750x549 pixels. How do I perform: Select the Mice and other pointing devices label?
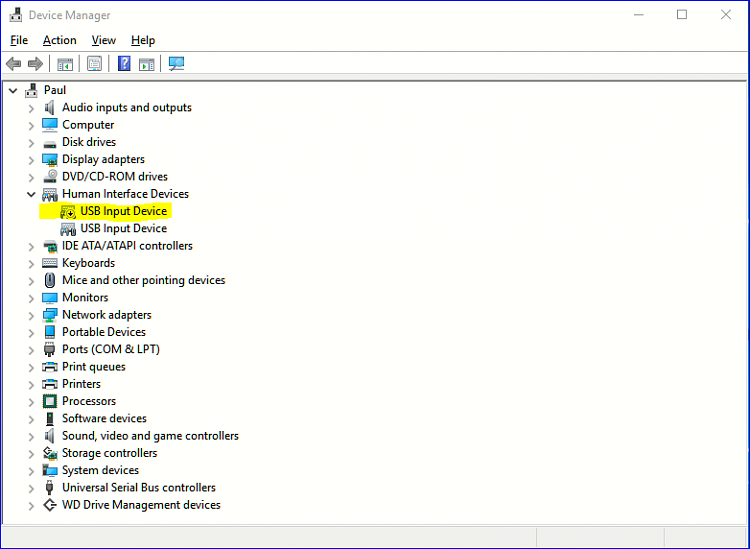click(x=143, y=280)
